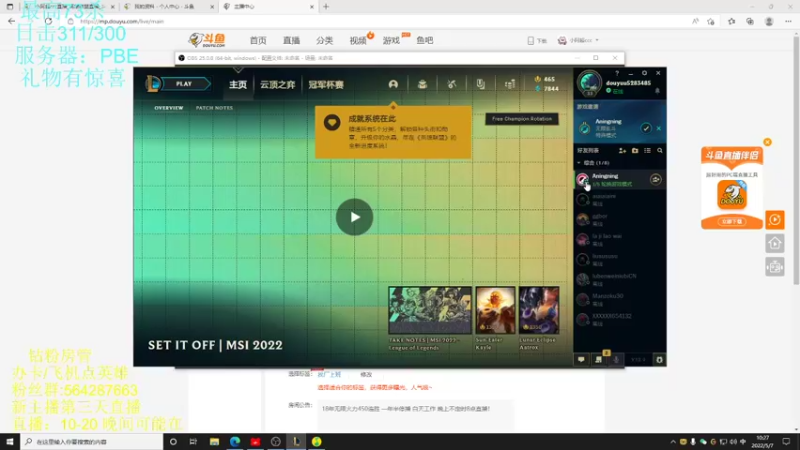
Task: Click the notification bell icon
Action: [657, 91]
